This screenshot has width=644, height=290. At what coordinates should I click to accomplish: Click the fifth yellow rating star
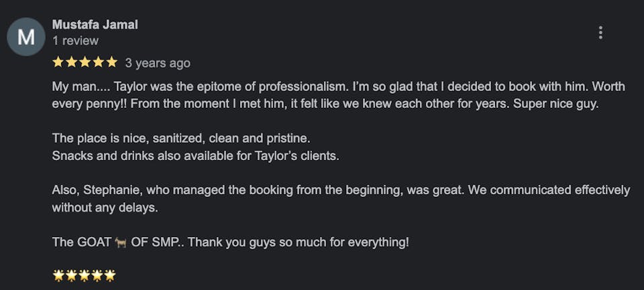111,62
